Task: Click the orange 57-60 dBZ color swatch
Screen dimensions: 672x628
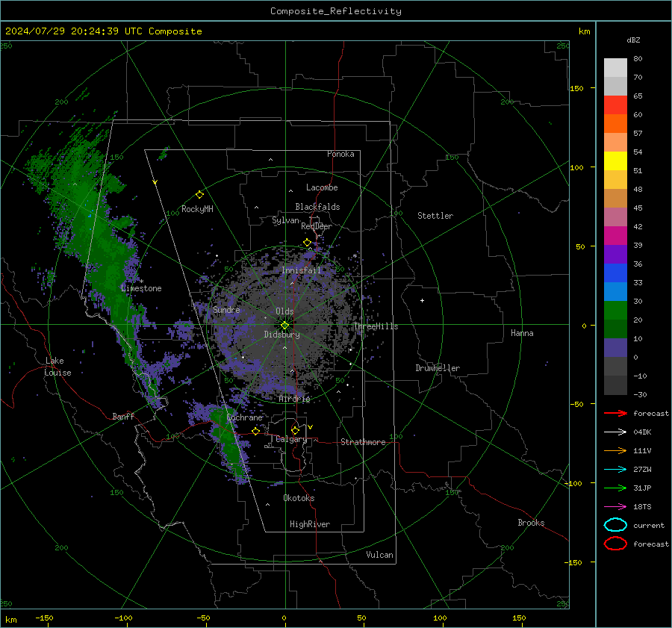Action: tap(615, 124)
